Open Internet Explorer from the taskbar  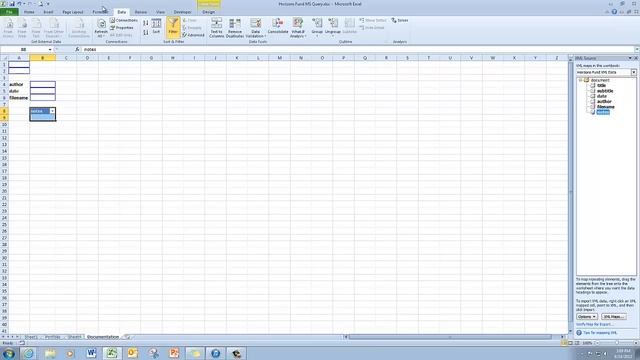28,353
